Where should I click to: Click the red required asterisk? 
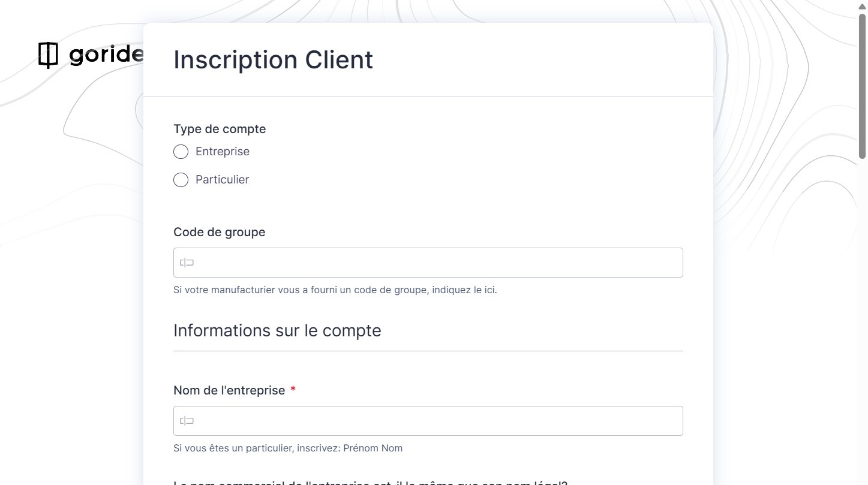coord(293,390)
